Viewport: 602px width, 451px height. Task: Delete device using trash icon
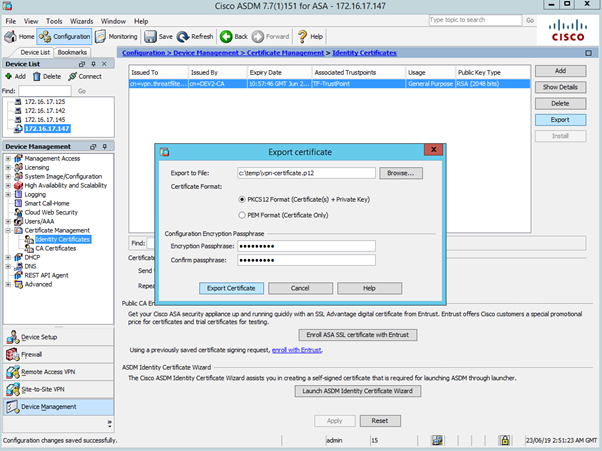(47, 76)
